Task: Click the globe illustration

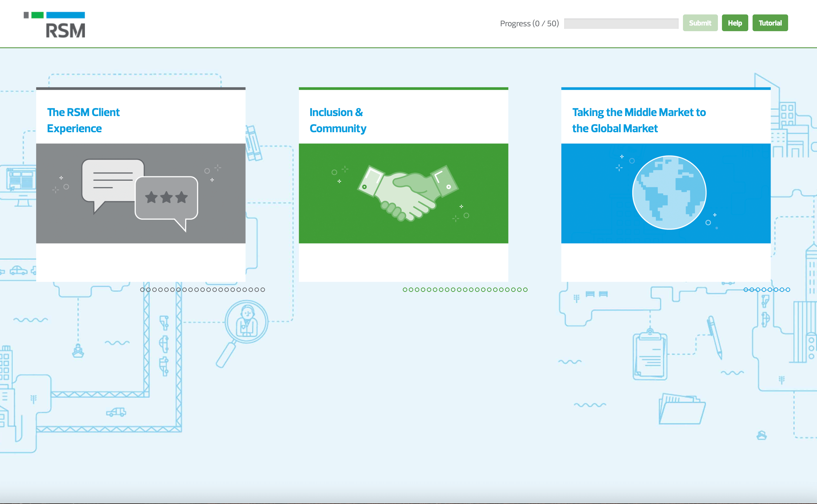Action: [669, 193]
